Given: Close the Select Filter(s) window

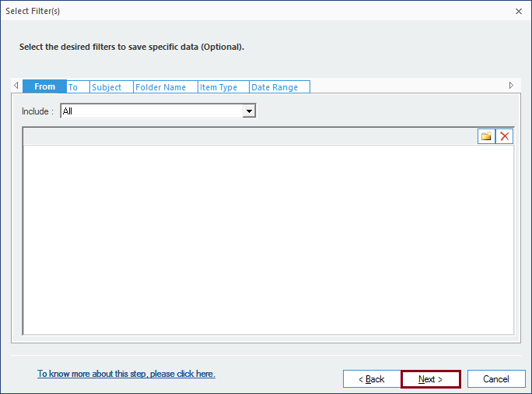Looking at the screenshot, I should coord(519,11).
